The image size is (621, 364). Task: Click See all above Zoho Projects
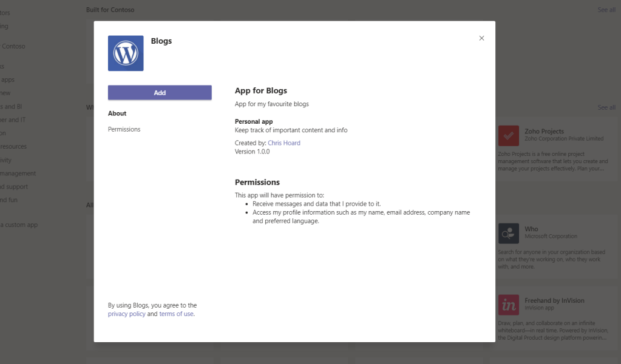[606, 107]
